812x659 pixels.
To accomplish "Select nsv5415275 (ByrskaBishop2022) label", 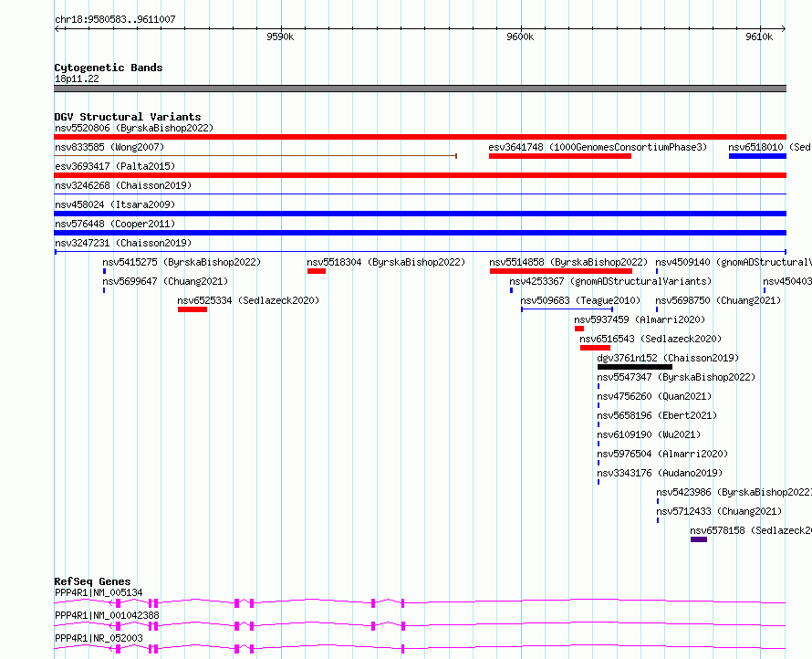I will coord(182,262).
